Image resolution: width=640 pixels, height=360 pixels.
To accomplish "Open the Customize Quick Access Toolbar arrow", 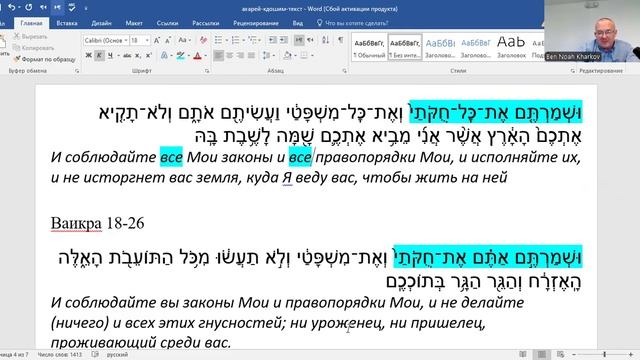I will pos(86,8).
